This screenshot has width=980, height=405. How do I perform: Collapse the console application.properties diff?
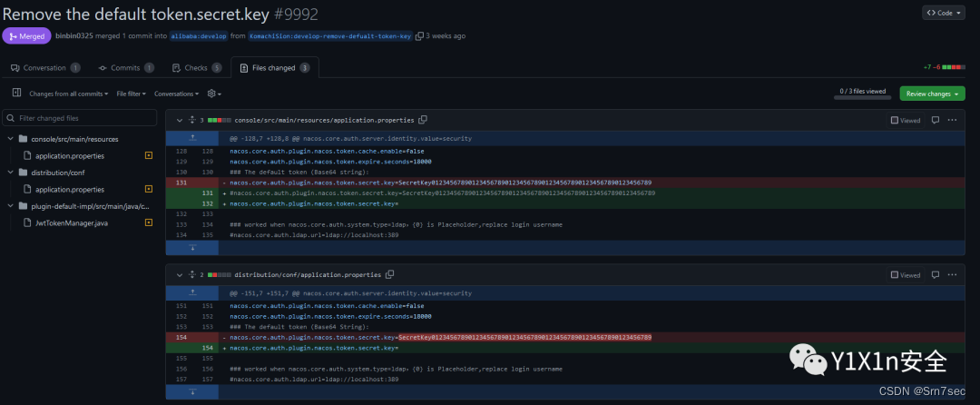(x=180, y=120)
